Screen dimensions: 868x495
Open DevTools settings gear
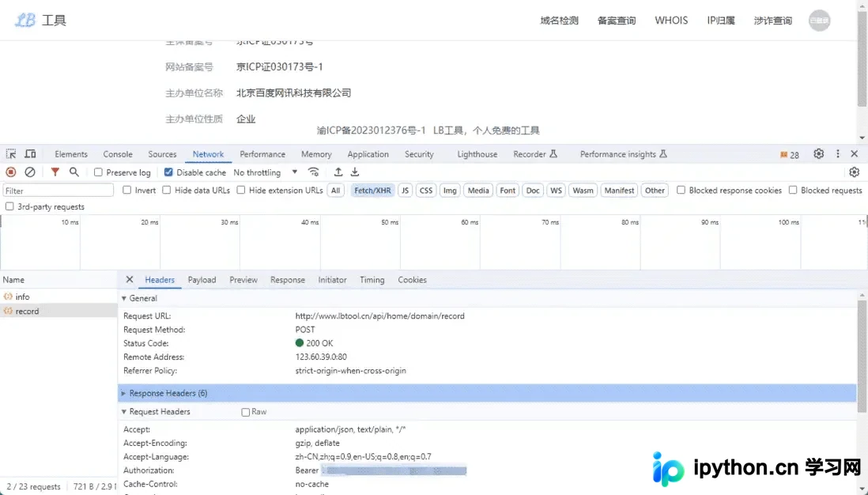pyautogui.click(x=819, y=154)
